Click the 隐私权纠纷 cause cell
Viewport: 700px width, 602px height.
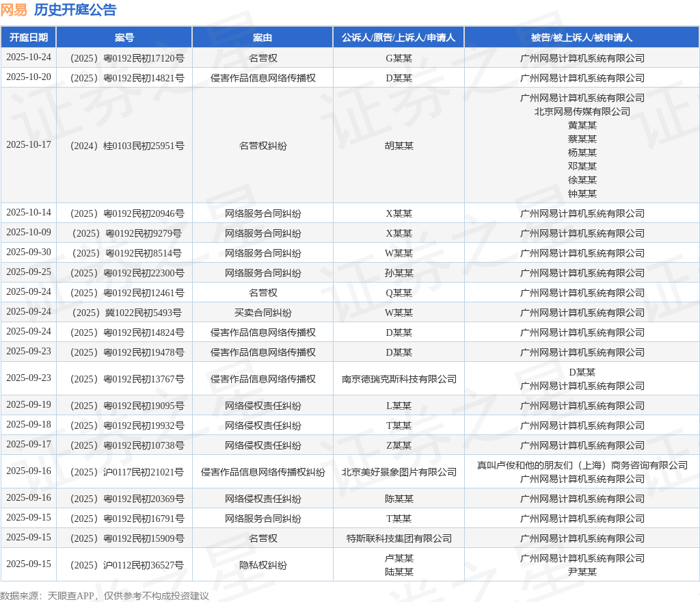[x=262, y=565]
